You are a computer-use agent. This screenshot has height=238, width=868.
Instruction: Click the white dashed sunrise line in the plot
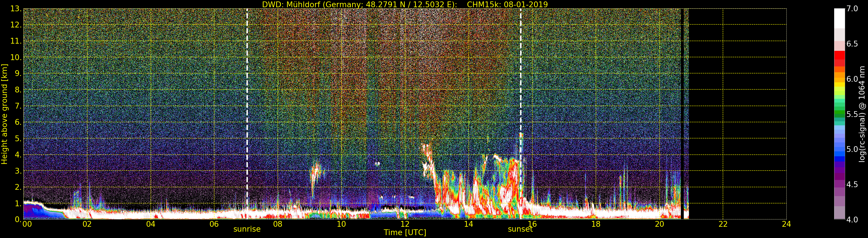tap(247, 114)
